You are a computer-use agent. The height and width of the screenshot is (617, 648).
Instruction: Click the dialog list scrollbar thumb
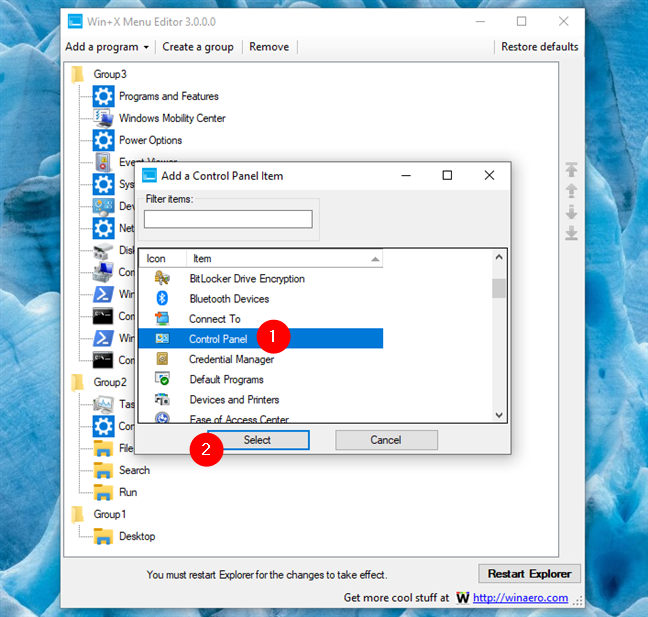(499, 288)
